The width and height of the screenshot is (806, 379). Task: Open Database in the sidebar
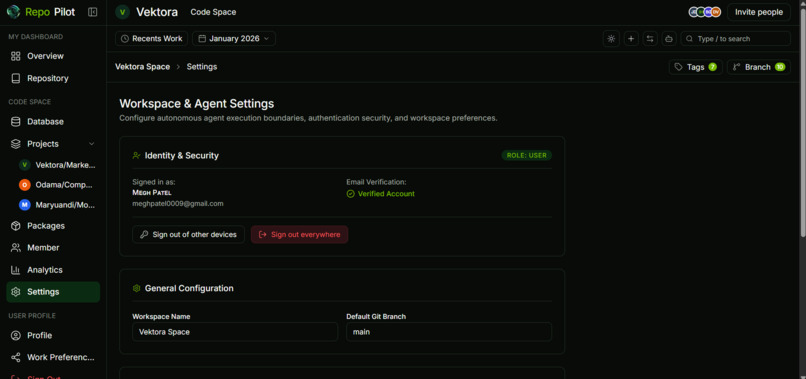[53, 122]
